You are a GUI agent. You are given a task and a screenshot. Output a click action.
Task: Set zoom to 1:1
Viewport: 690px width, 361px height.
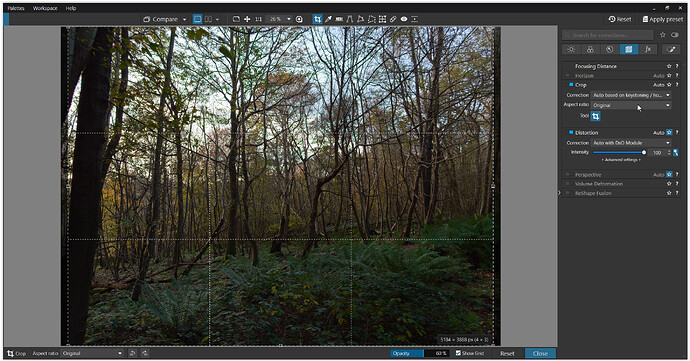pyautogui.click(x=258, y=19)
